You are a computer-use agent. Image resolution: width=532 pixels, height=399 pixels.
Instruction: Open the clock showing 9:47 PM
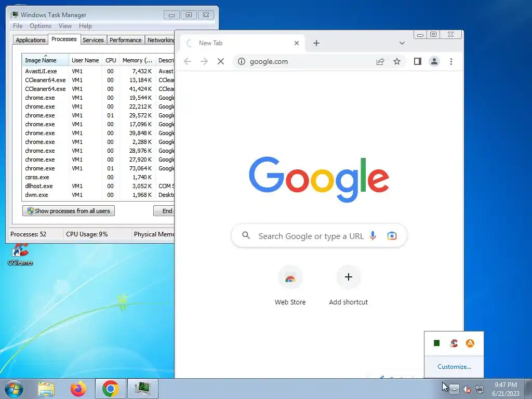(x=506, y=389)
